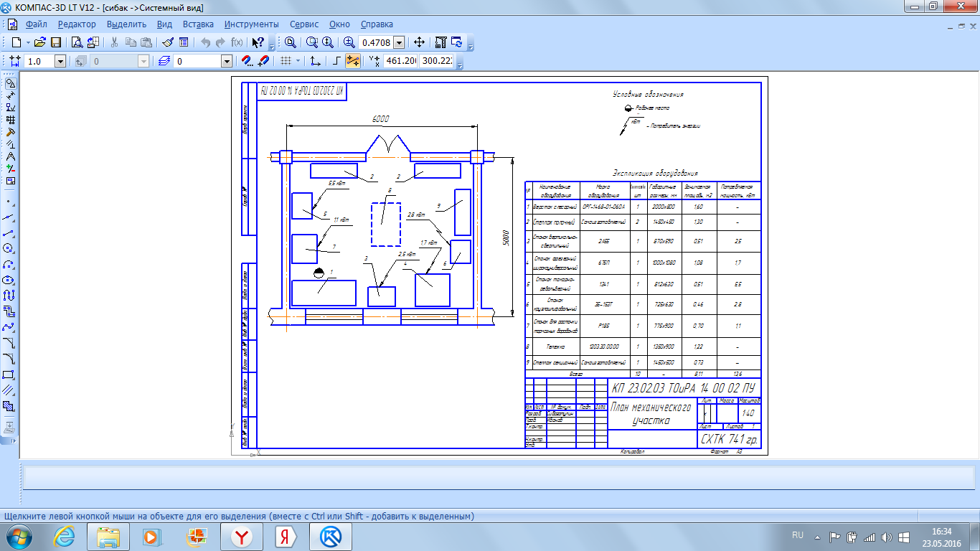Open Yandex browser from taskbar
This screenshot has height=551, width=980.
coord(243,537)
